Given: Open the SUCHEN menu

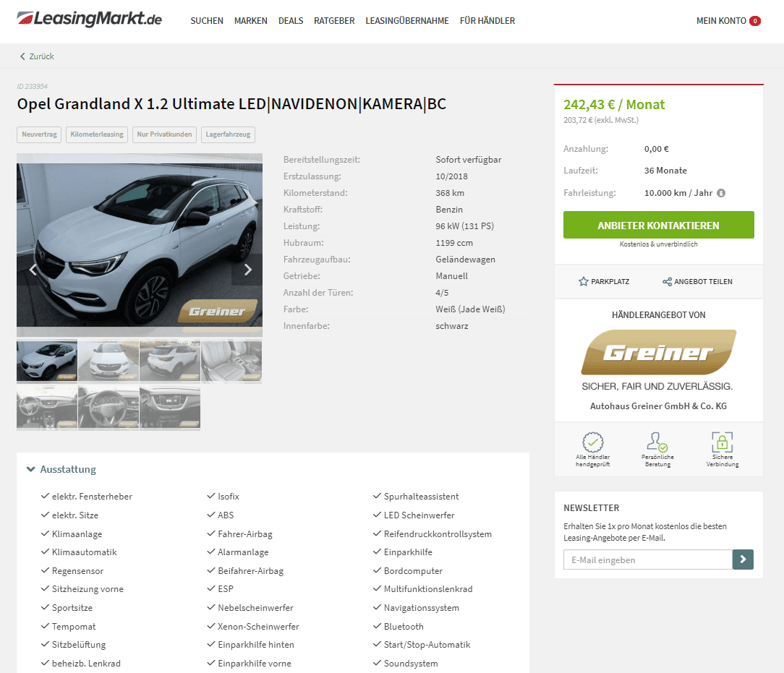Looking at the screenshot, I should pyautogui.click(x=207, y=21).
